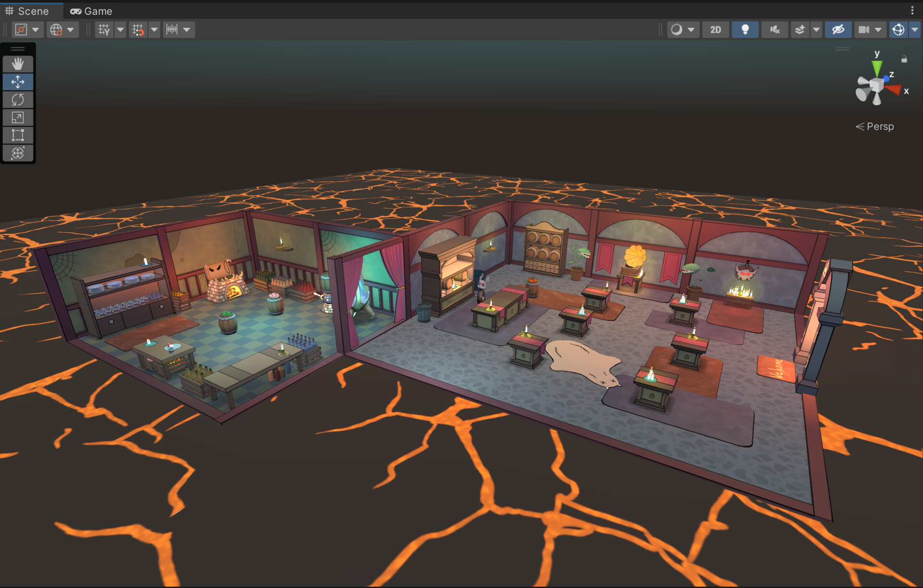Select the Rotate tool
This screenshot has height=588, width=923.
(x=18, y=100)
